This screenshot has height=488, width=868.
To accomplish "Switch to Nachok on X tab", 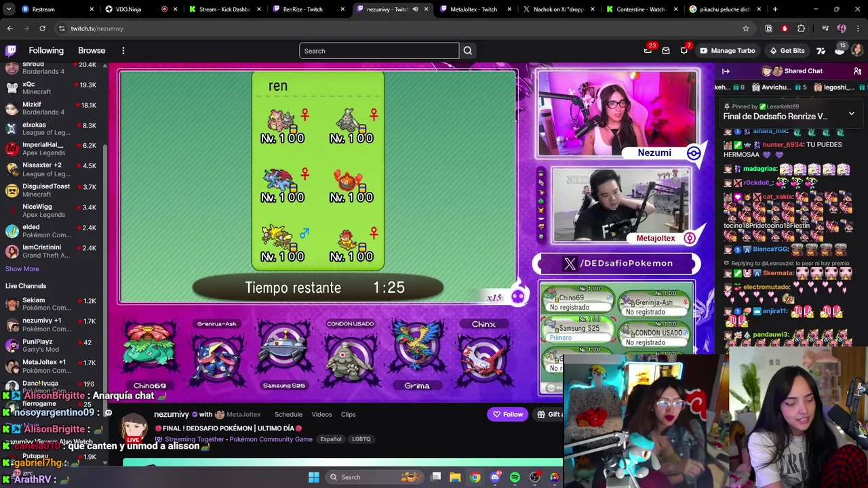I will click(x=558, y=9).
